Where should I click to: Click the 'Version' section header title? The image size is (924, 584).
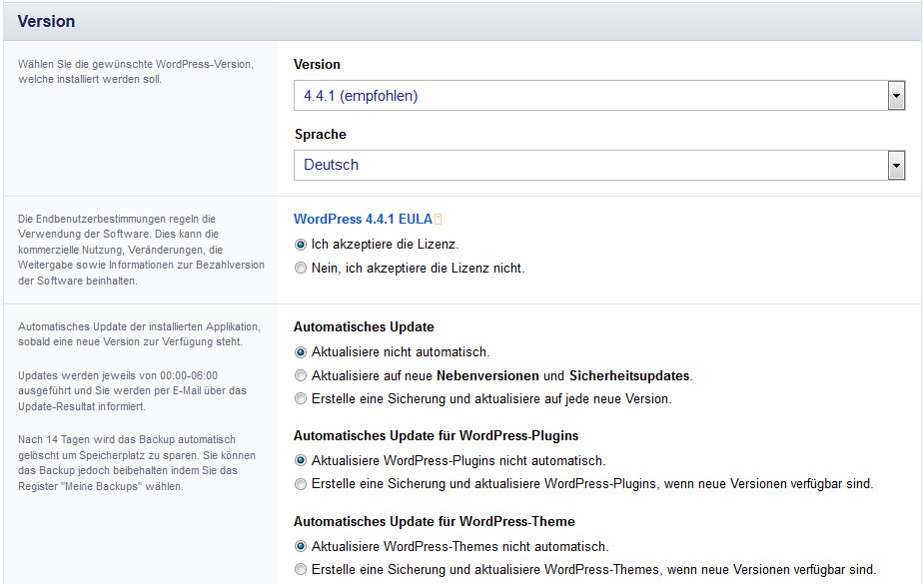pyautogui.click(x=46, y=21)
